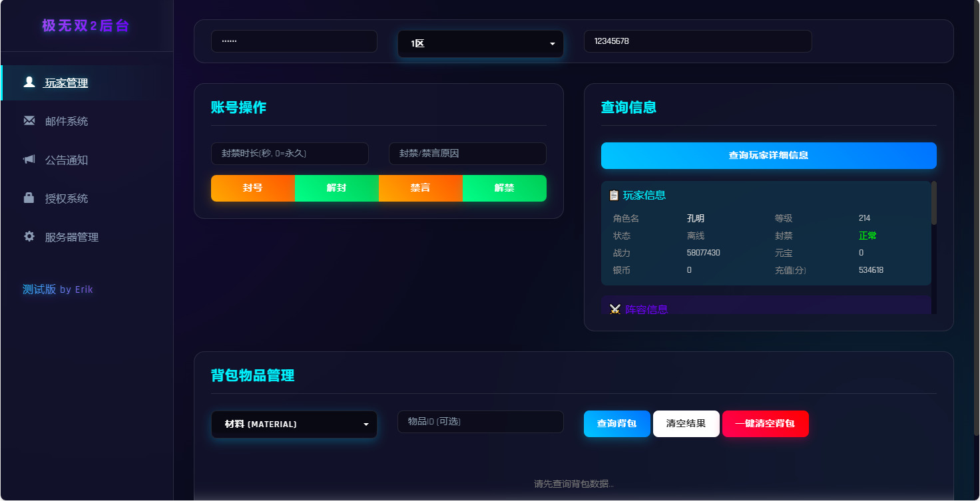Open the 1区 server zone dropdown
Screen dimensions: 980x501
480,43
